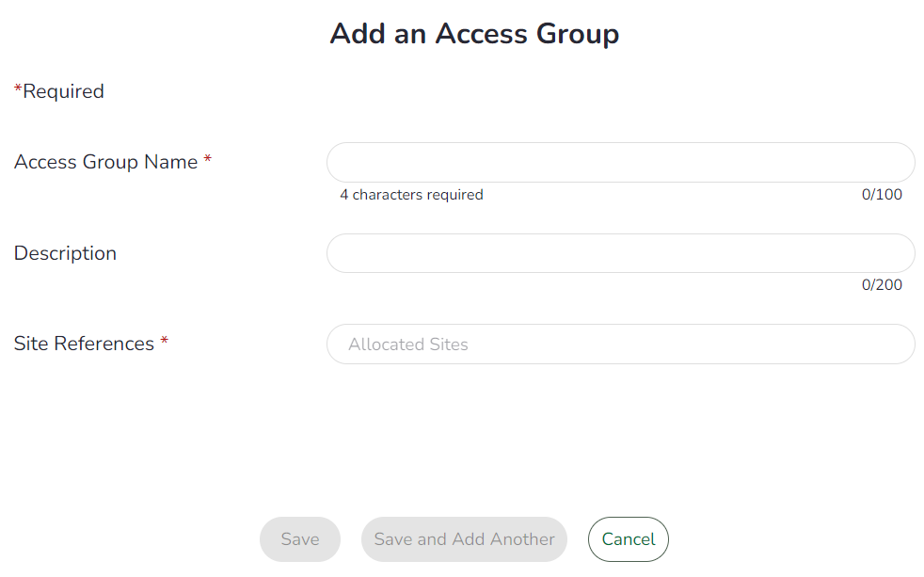The height and width of the screenshot is (577, 924).
Task: Cancel adding the access group
Action: coord(629,539)
